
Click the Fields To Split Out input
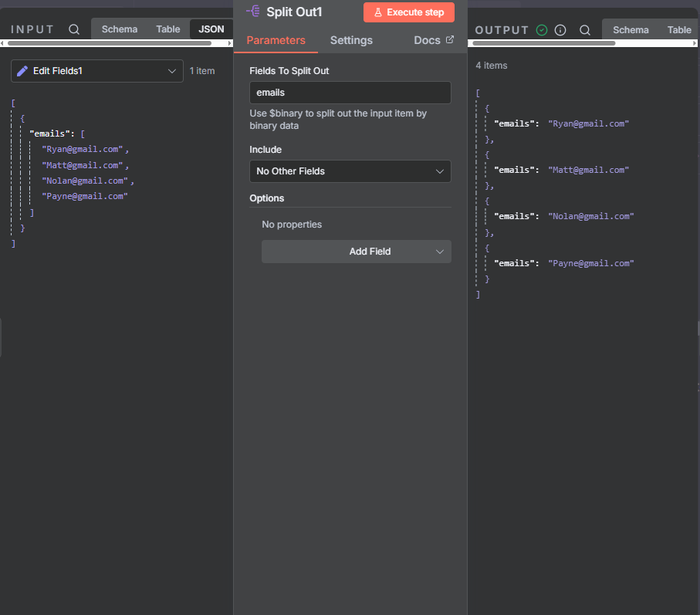tap(350, 93)
